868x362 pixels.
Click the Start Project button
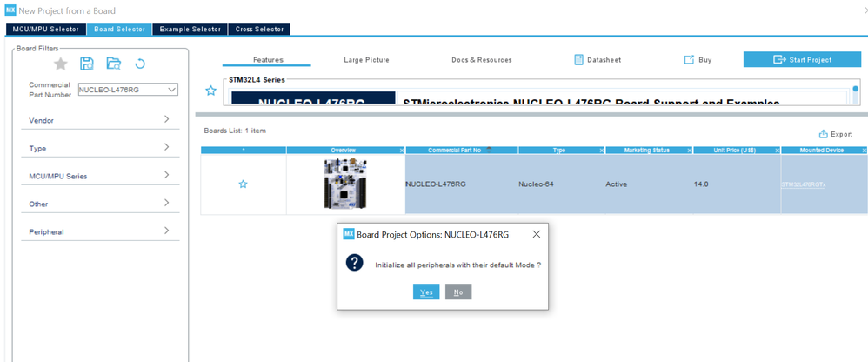802,59
